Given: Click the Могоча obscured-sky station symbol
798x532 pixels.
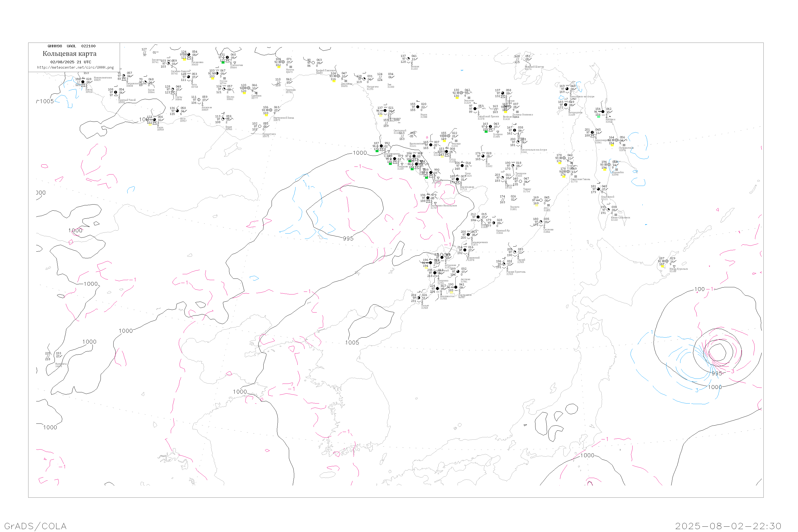Looking at the screenshot, I should (283, 62).
